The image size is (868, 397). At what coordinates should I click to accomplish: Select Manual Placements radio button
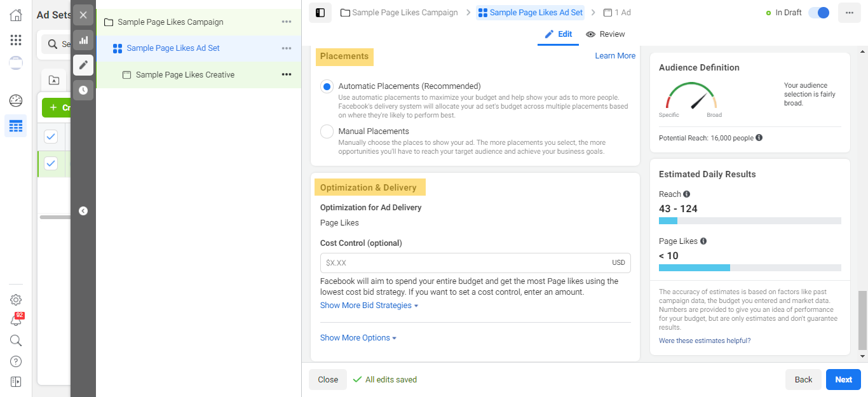[327, 131]
